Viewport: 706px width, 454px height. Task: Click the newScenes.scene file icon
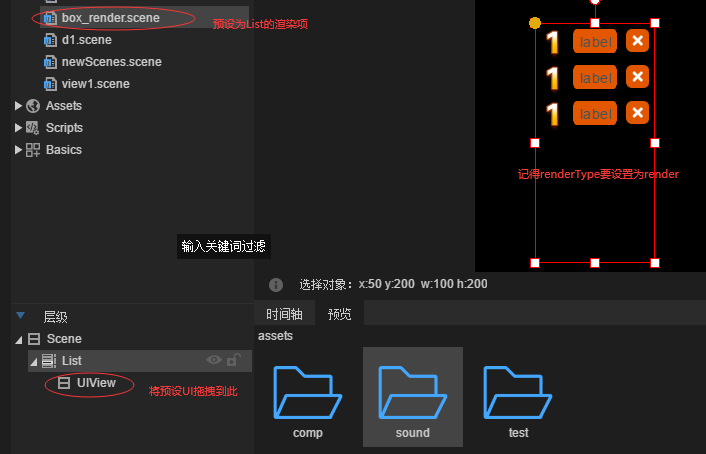tap(50, 62)
